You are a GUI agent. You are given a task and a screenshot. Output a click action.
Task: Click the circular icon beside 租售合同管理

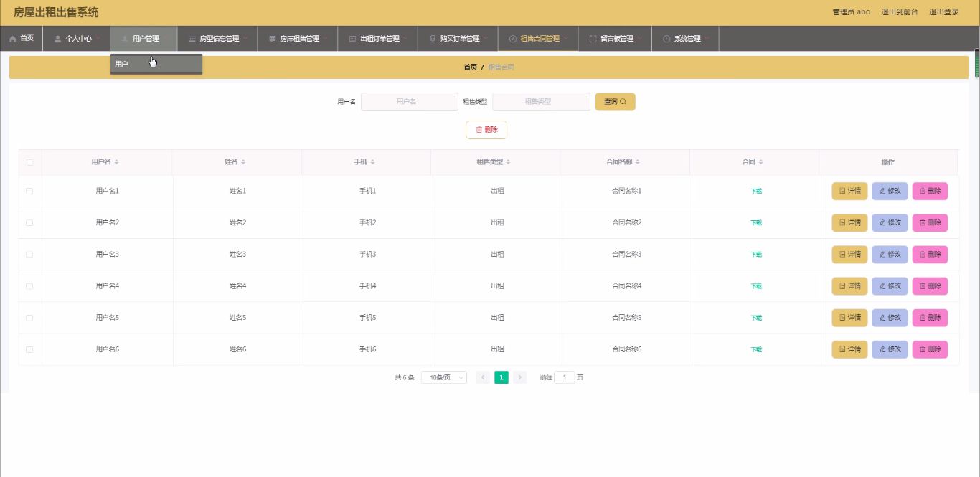tap(513, 39)
